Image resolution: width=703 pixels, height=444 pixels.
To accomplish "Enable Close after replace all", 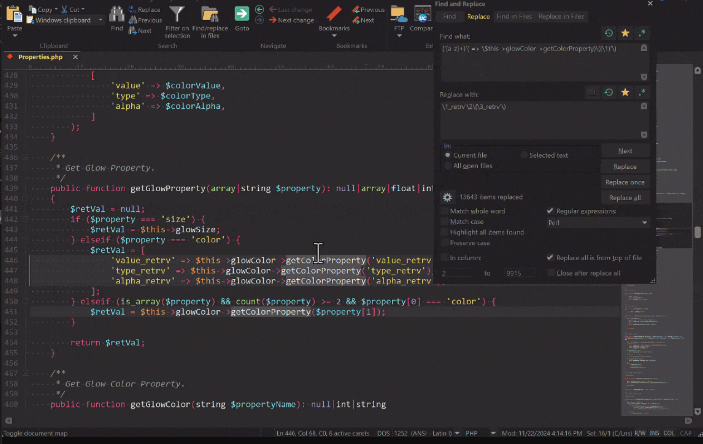I will point(550,273).
